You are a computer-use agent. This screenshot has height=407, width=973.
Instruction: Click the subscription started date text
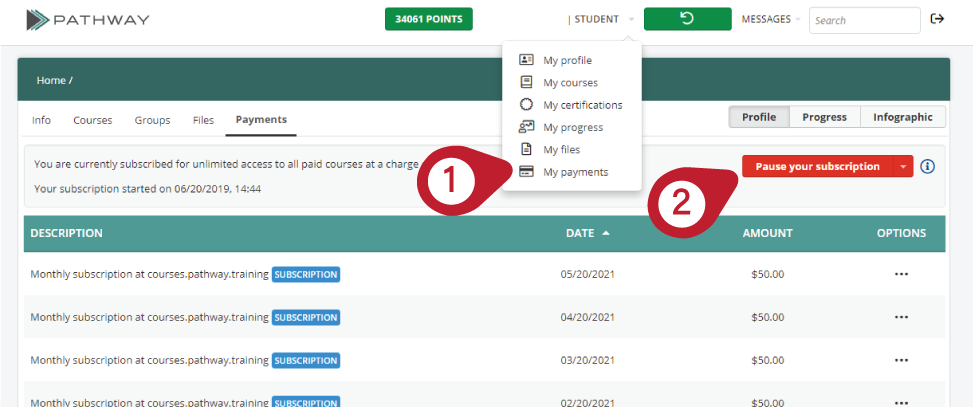pos(148,188)
